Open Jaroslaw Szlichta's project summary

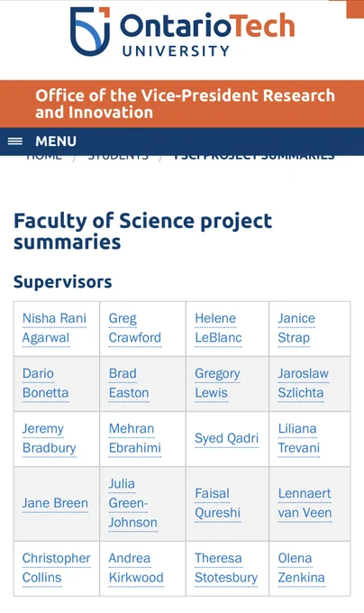[x=304, y=383]
